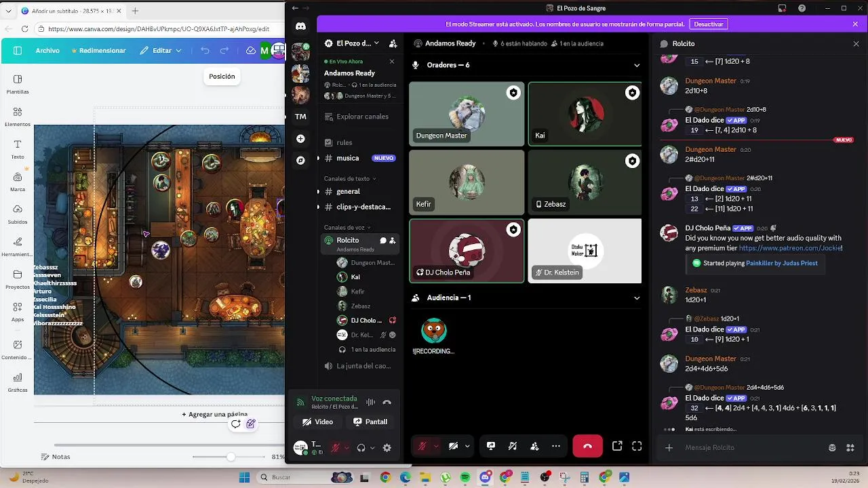Open Proyectos panel in Canva
The width and height of the screenshot is (868, 488).
(18, 279)
